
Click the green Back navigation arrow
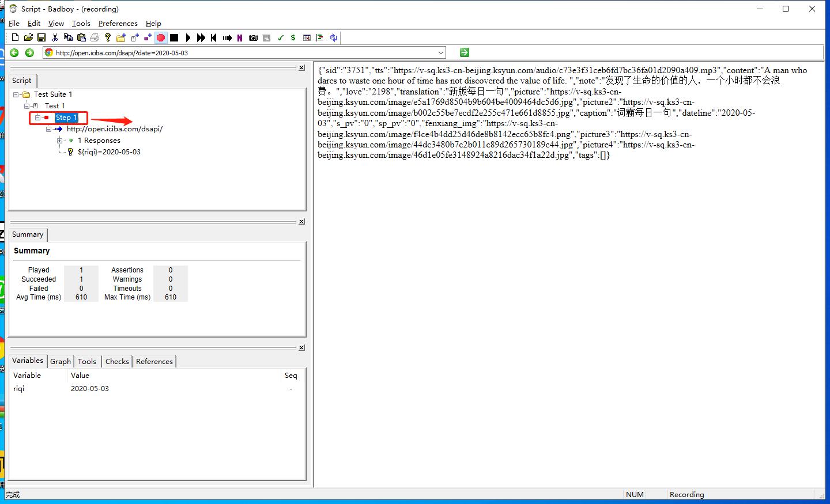point(14,52)
